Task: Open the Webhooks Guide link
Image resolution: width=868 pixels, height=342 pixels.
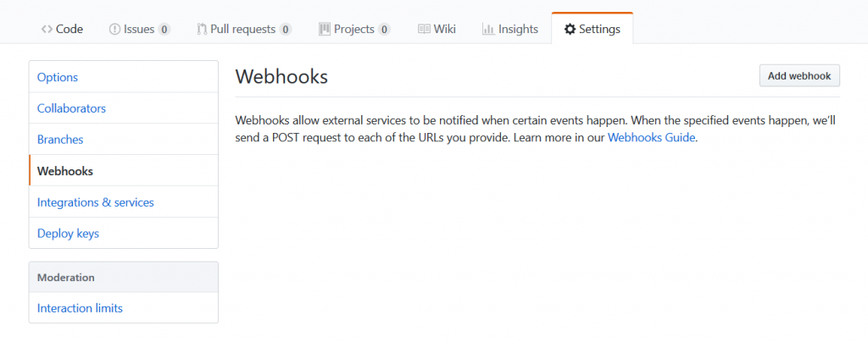Action: pos(651,138)
